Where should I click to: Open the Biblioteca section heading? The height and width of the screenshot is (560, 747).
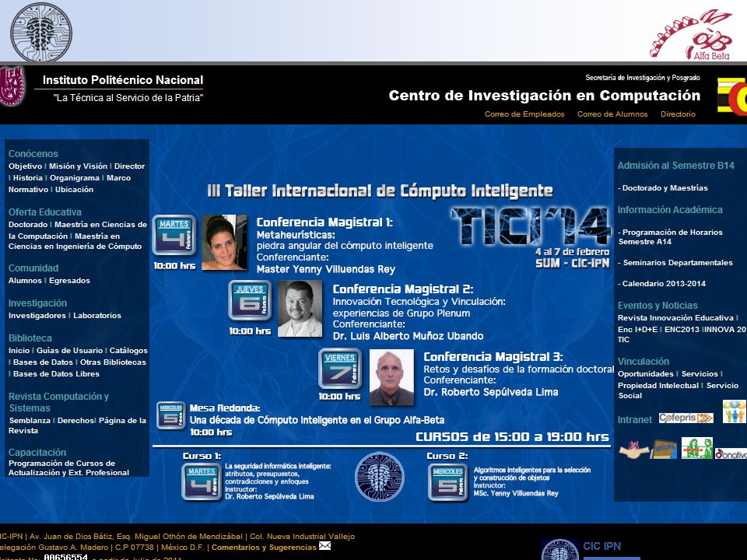click(30, 338)
